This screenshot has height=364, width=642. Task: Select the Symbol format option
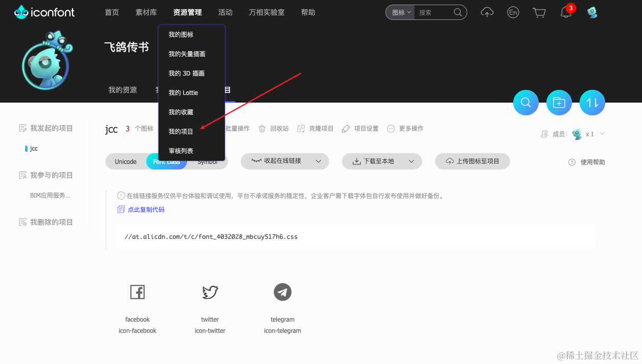(208, 161)
